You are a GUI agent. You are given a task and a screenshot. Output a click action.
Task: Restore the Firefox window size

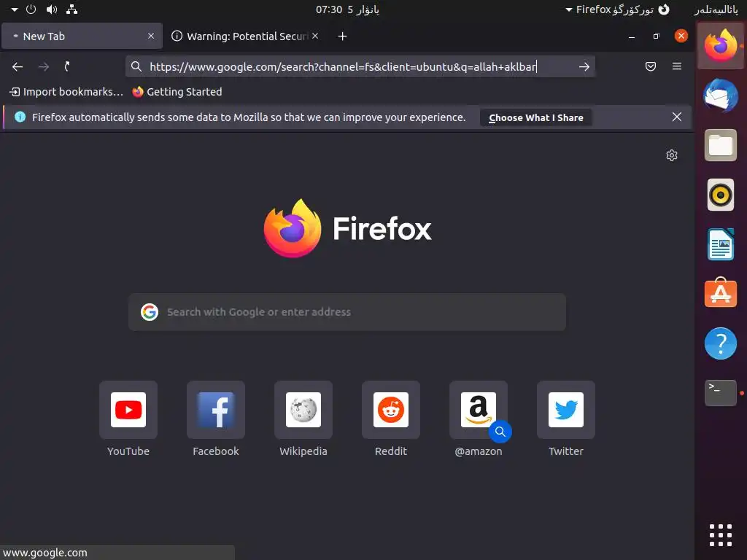pos(656,36)
